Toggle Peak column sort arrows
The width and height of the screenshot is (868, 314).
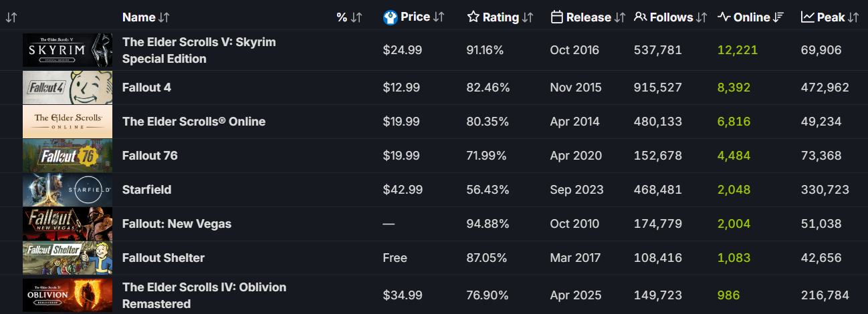click(853, 17)
